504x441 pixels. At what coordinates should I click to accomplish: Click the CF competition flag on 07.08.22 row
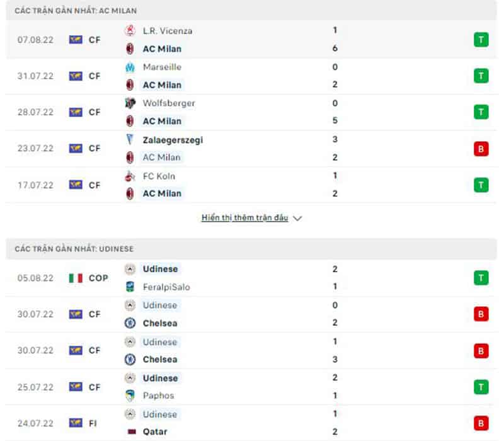coord(76,39)
